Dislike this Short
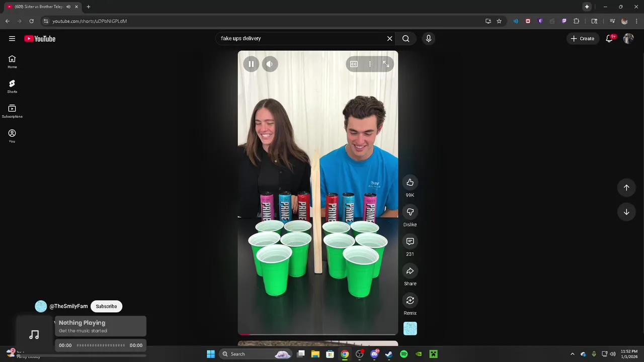Viewport: 644px width, 362px height. click(x=410, y=212)
